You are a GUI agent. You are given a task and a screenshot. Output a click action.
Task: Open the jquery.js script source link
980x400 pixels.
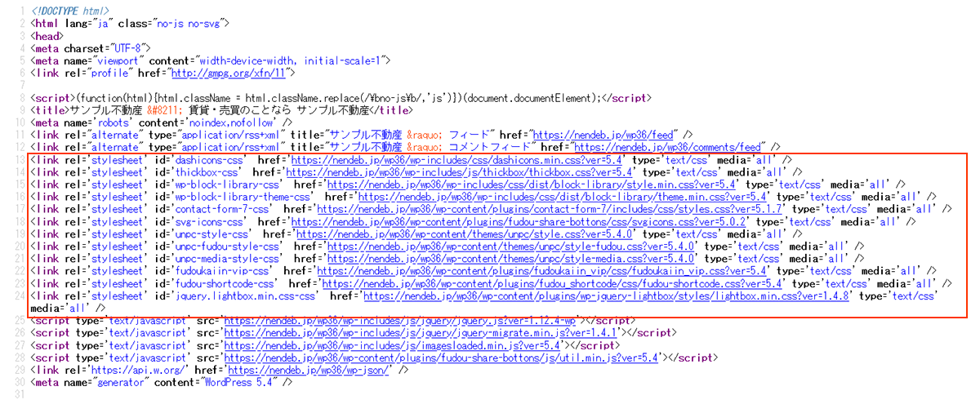click(400, 321)
